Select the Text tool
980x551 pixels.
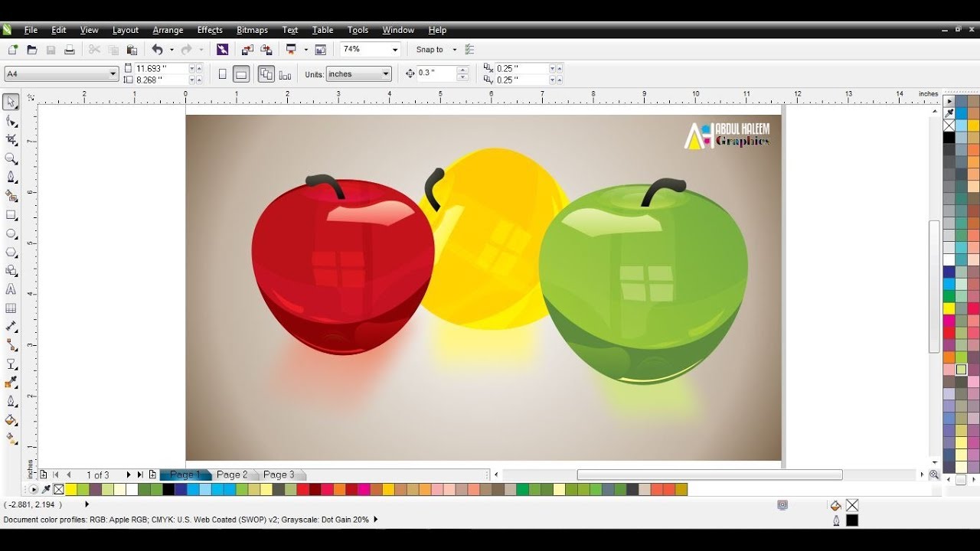[11, 289]
